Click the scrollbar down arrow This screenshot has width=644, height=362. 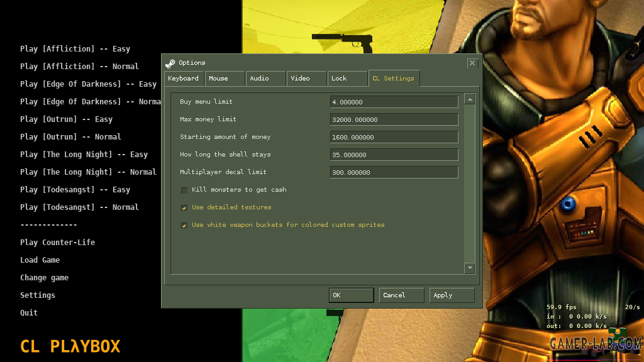tap(469, 268)
